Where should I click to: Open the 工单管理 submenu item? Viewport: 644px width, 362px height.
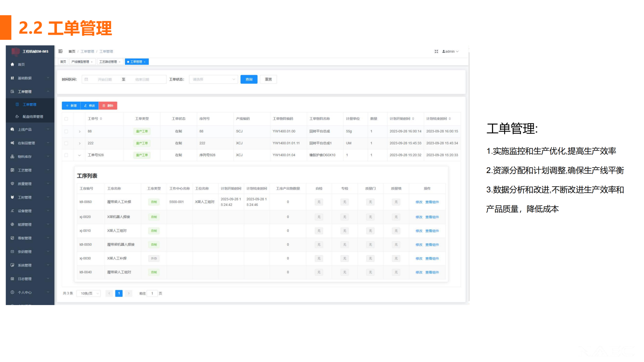(30, 105)
